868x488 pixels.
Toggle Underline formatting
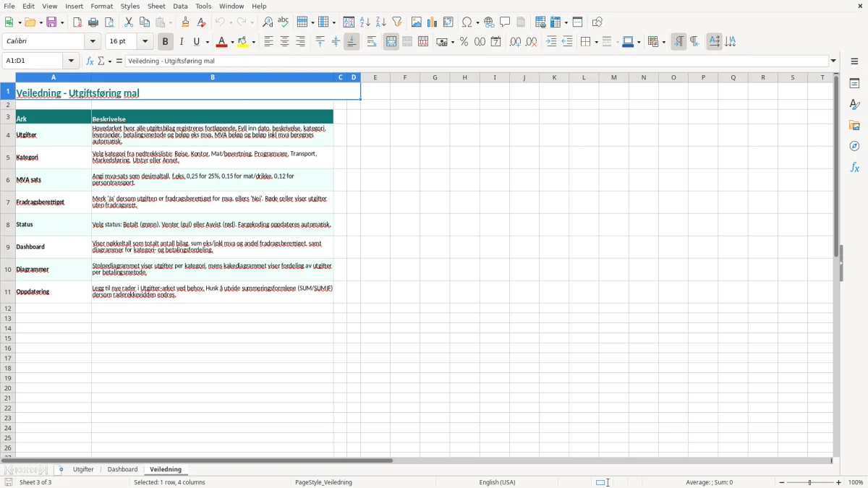[197, 42]
